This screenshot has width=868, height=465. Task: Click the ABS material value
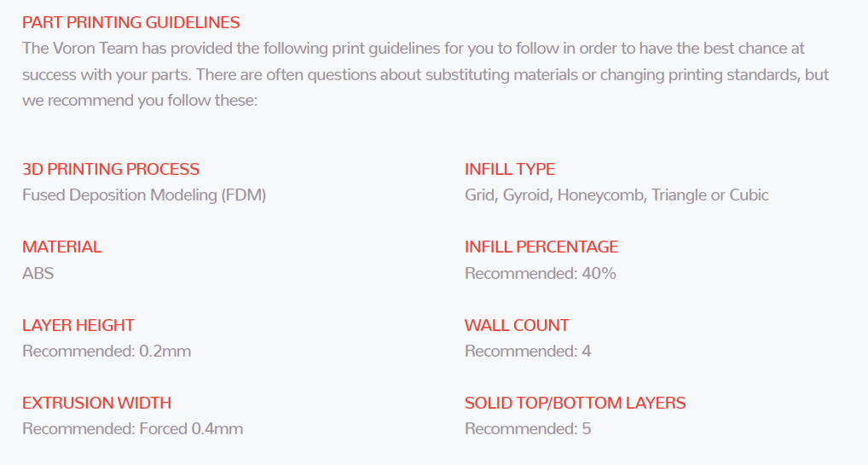(x=38, y=273)
